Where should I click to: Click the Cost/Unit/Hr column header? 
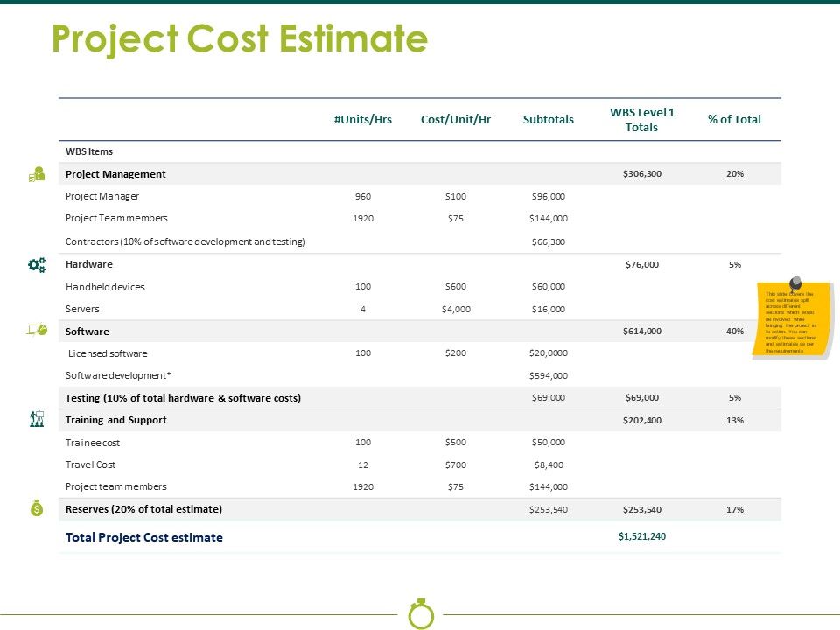(x=455, y=120)
